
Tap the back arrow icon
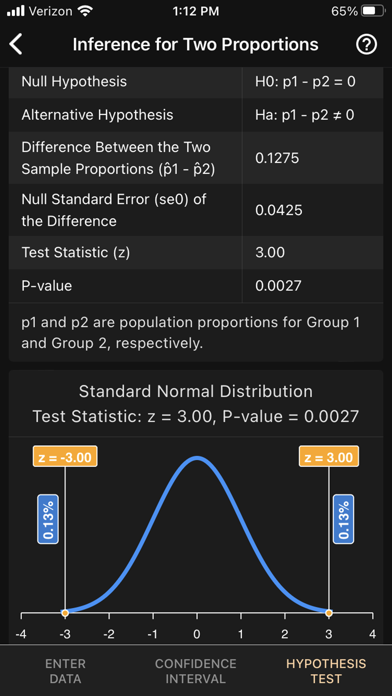click(16, 44)
